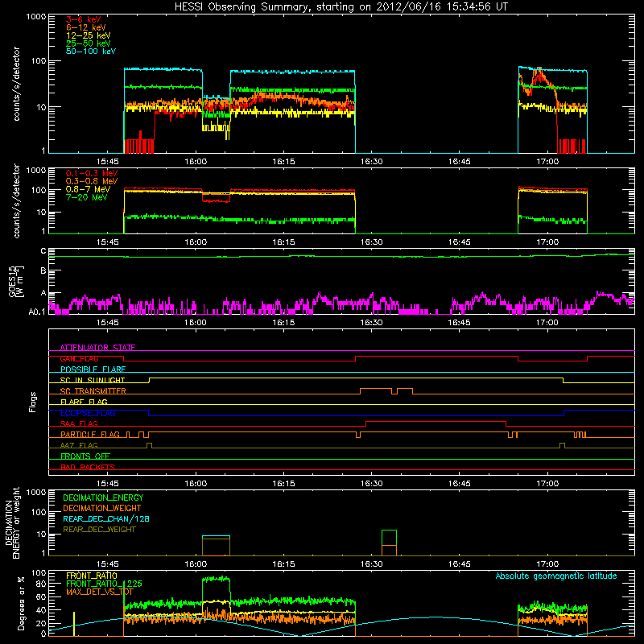Select the REAR_DEC_CHAN/128 legend entry
This screenshot has height=644, width=644.
[106, 518]
